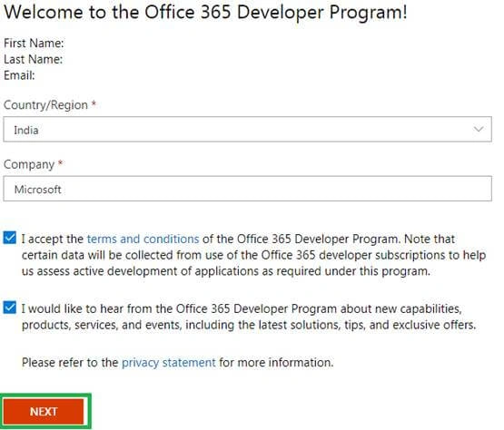Click the 'products, services, and events' text line
This screenshot has height=430, width=504.
coord(249,325)
